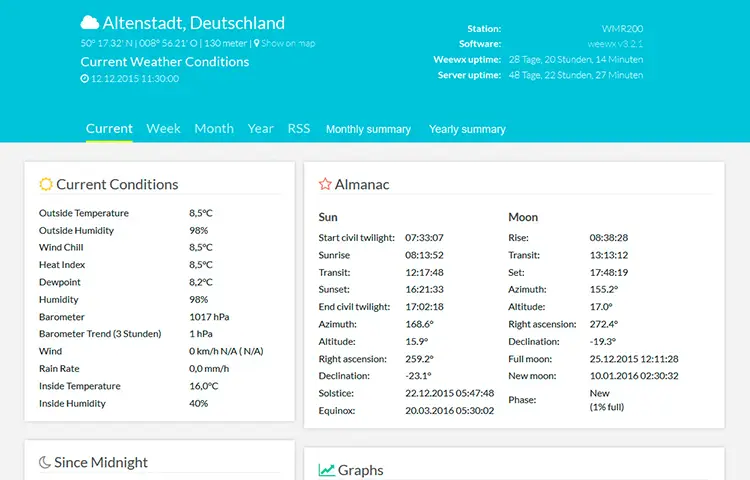The width and height of the screenshot is (750, 480).
Task: Click the Altenstadt, Deutschland heading
Action: [x=194, y=23]
